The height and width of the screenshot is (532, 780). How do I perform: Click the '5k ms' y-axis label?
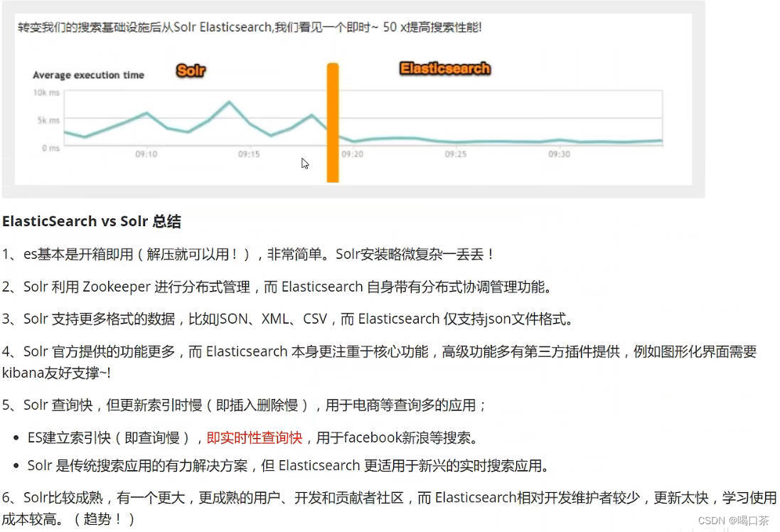click(x=48, y=120)
